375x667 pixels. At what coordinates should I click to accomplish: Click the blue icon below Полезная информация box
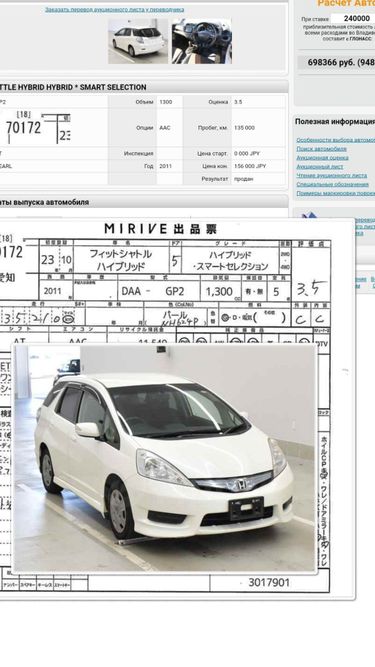(309, 216)
